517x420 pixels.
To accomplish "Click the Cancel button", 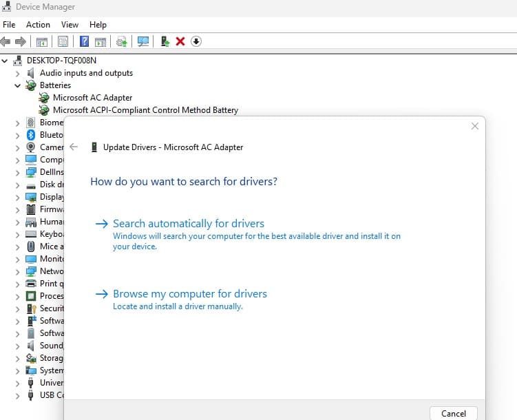I will pos(454,413).
